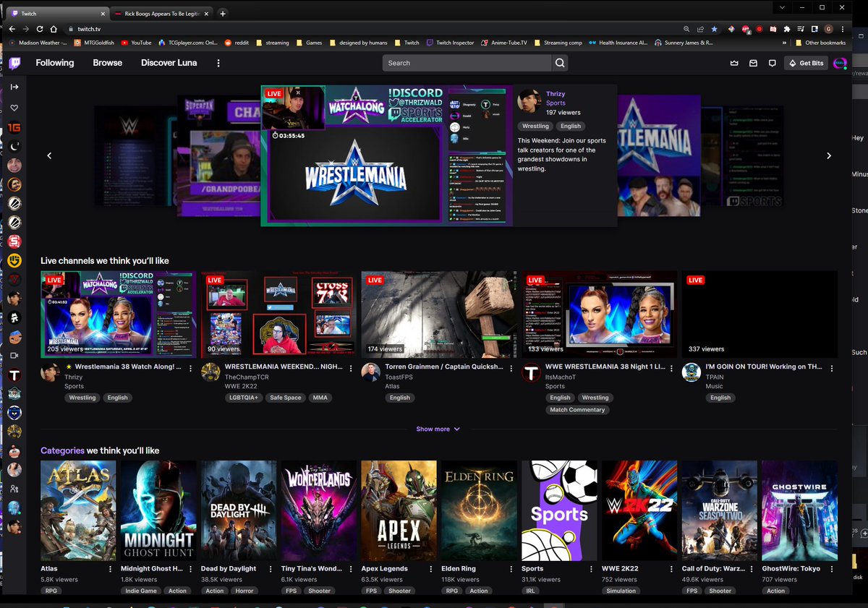Image resolution: width=868 pixels, height=608 pixels.
Task: Open the zoom magnifier icon in address bar
Action: tap(686, 29)
